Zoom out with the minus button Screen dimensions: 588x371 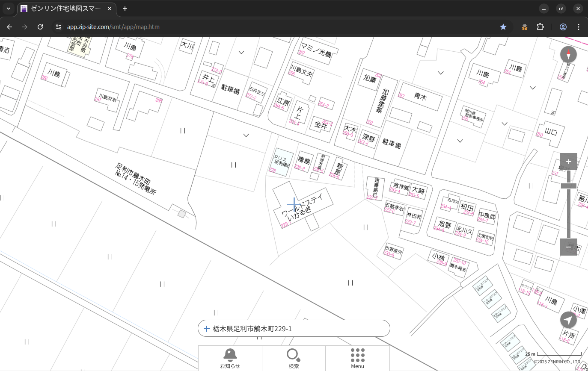(568, 247)
